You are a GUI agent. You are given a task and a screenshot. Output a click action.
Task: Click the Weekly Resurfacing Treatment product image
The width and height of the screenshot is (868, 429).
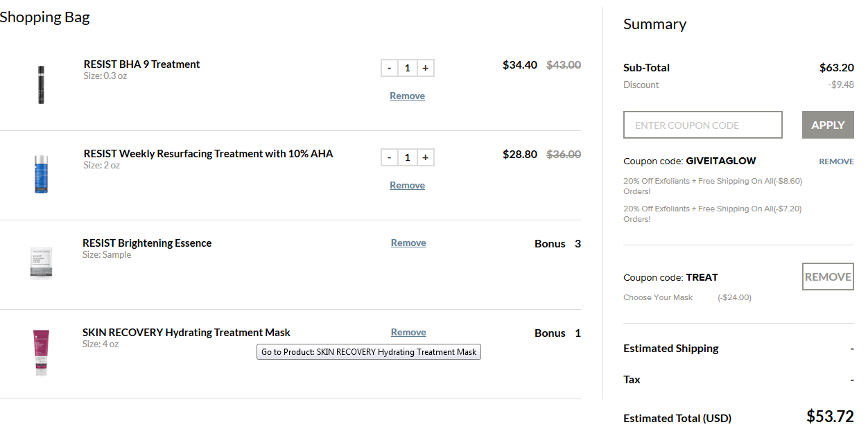coord(41,174)
